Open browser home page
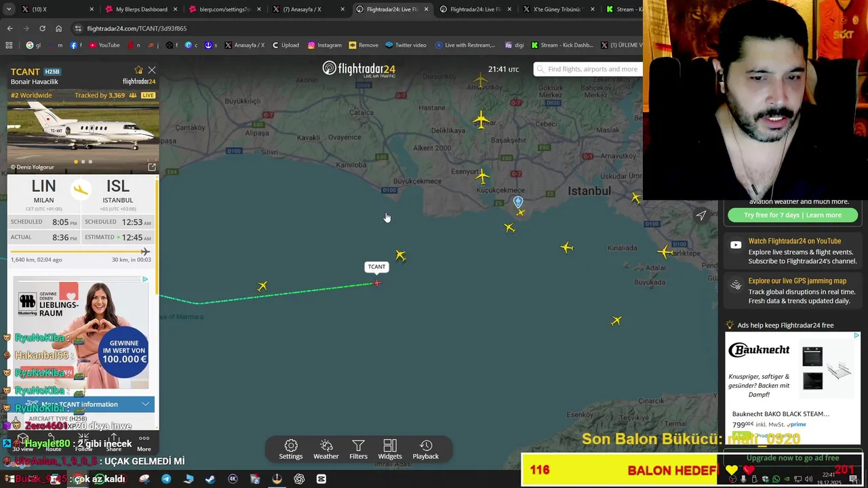868x488 pixels. (x=58, y=28)
